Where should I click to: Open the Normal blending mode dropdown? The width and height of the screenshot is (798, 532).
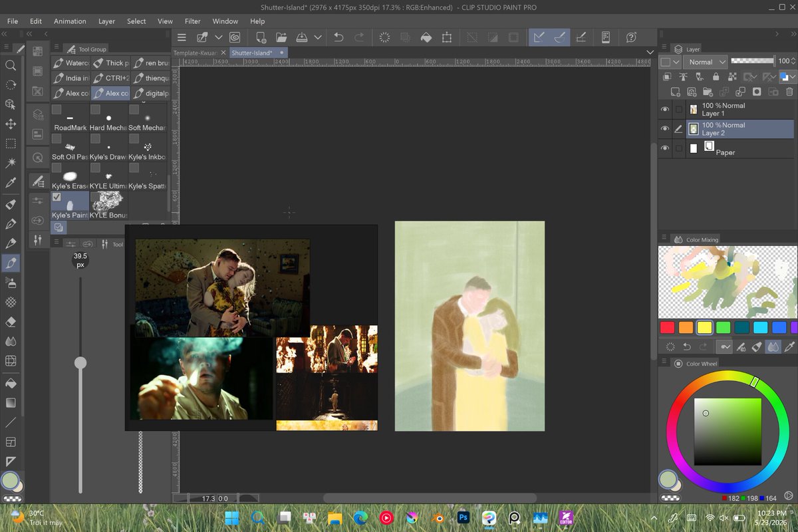pos(704,62)
